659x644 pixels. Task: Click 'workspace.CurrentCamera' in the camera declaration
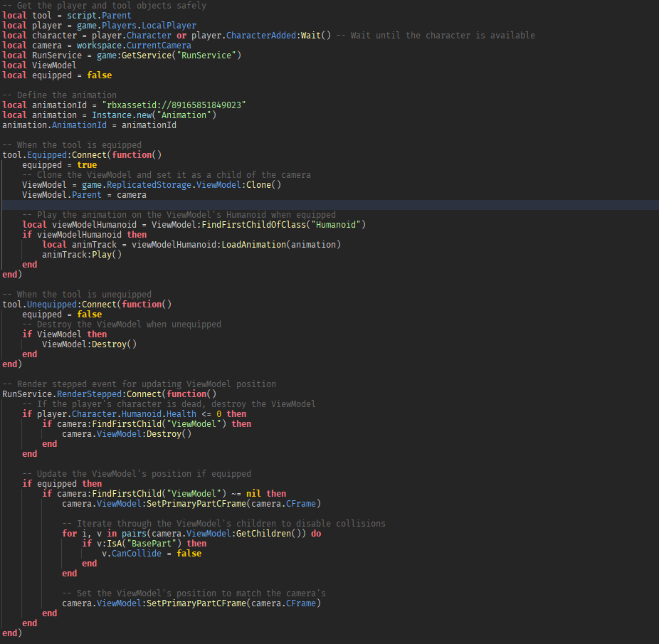(x=134, y=46)
